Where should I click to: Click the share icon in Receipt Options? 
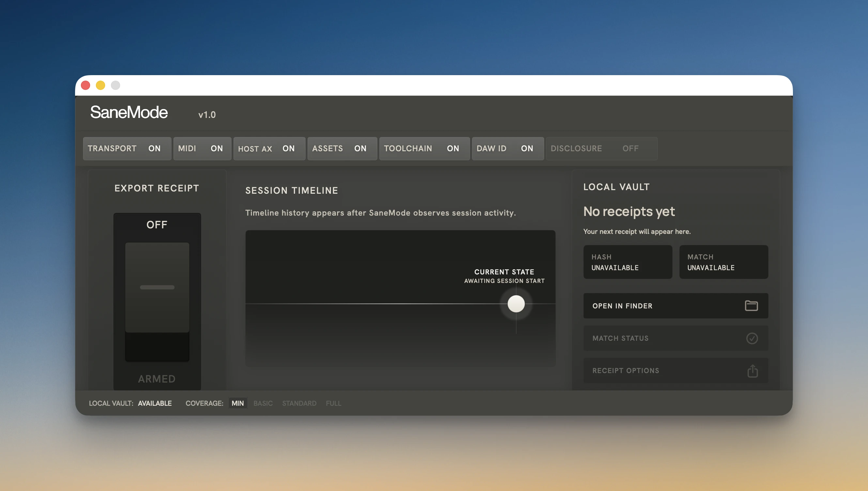click(x=752, y=370)
